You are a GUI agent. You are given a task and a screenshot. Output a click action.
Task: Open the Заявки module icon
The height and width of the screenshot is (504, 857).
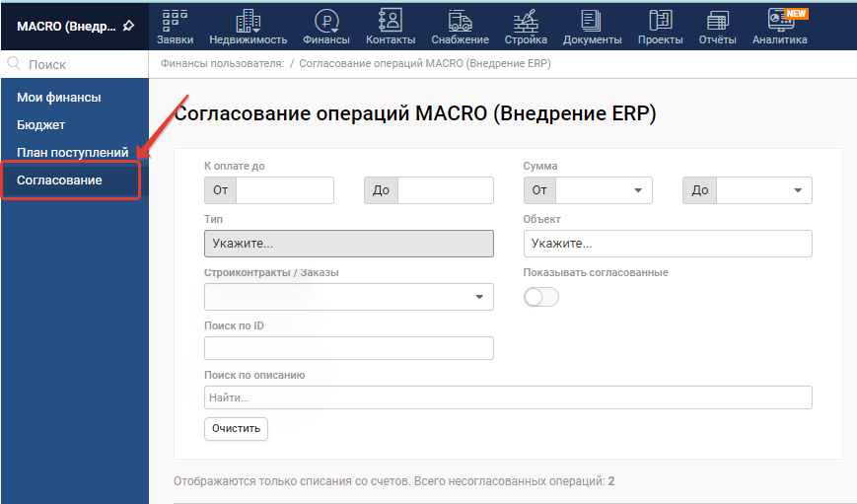174,20
